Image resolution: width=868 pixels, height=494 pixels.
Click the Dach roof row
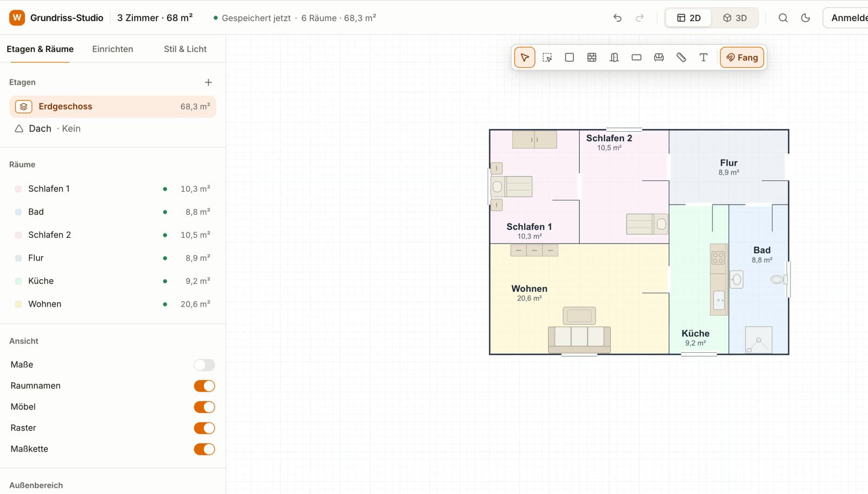coord(113,129)
